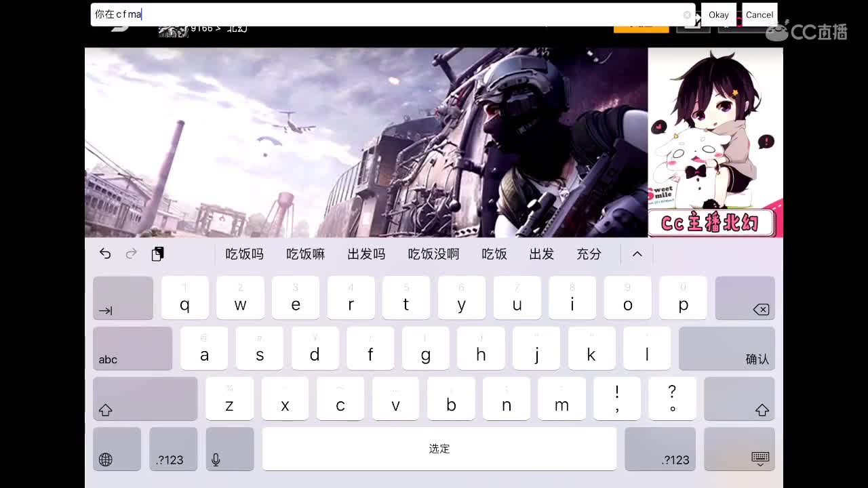The width and height of the screenshot is (868, 488).
Task: Tap the h key
Action: [481, 348]
